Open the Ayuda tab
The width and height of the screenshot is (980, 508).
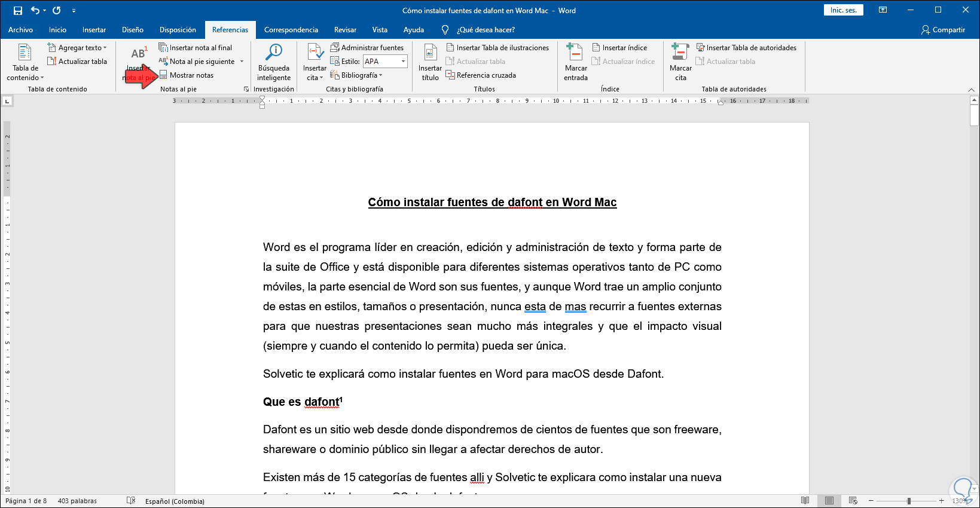coord(414,30)
